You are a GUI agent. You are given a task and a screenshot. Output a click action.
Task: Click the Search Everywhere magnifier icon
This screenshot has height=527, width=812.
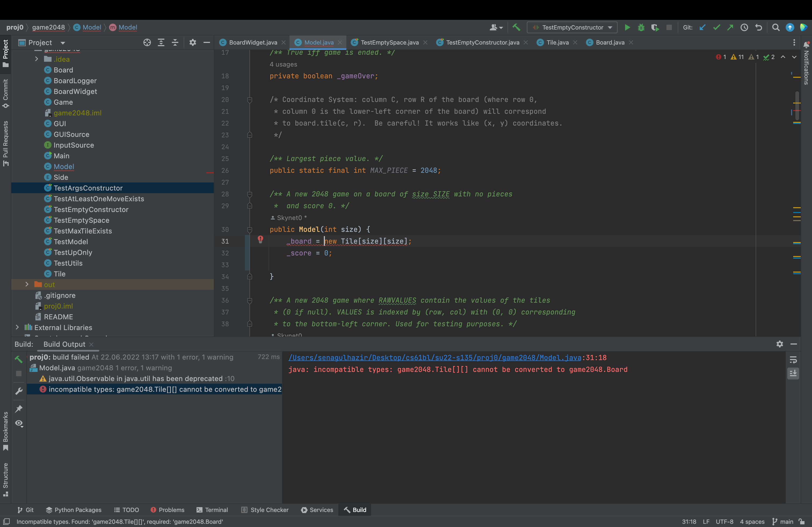point(775,27)
